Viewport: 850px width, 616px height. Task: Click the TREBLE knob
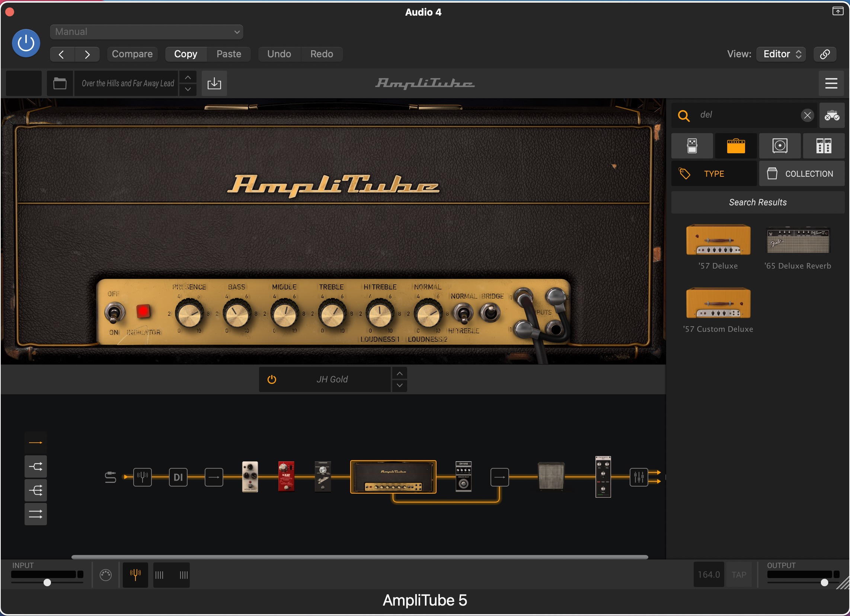(332, 314)
